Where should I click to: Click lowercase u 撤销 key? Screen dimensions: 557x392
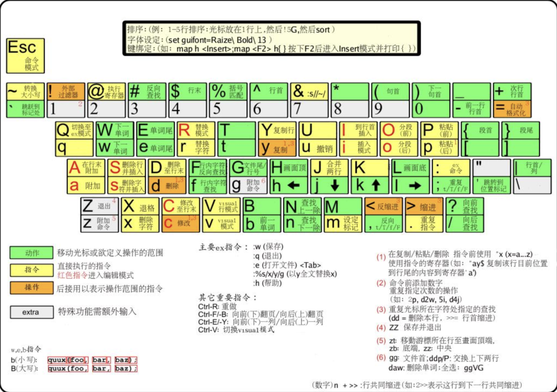click(x=318, y=147)
